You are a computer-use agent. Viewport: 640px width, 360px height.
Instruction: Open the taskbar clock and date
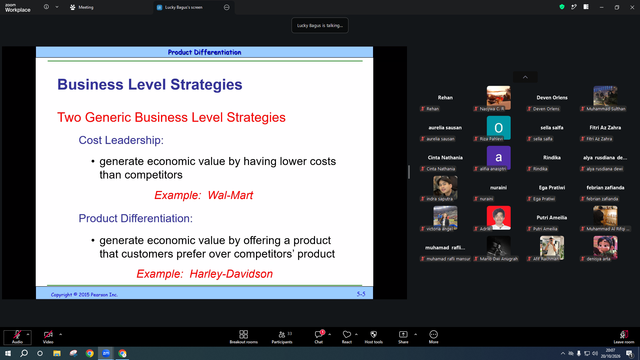(611, 353)
